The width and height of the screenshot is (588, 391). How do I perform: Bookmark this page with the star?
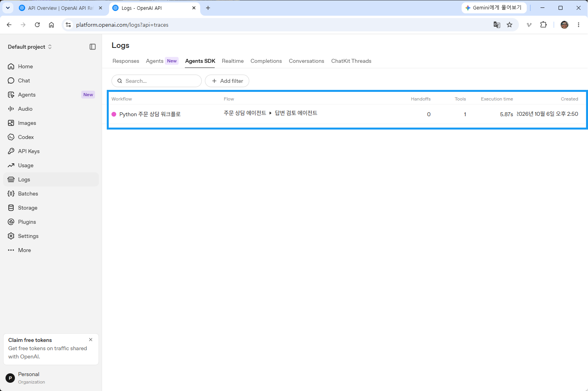(x=509, y=25)
